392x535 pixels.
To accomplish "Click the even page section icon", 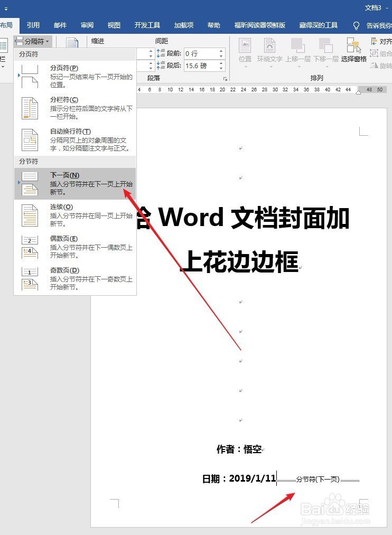I will 30,247.
